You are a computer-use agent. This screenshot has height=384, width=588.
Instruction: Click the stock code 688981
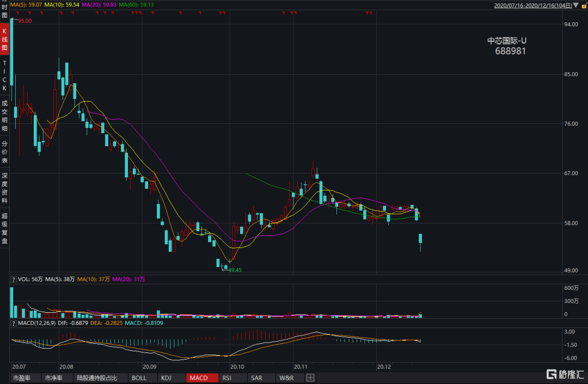(510, 51)
